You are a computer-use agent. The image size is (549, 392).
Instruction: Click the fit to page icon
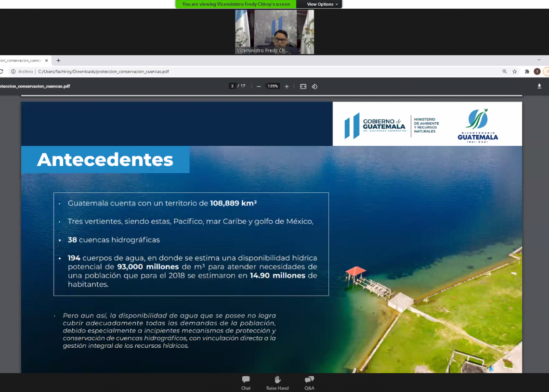[303, 87]
